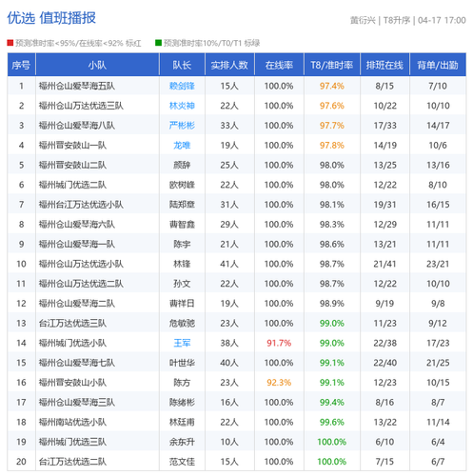The width and height of the screenshot is (473, 476).
Task: Open captain link 王军
Action: (182, 343)
